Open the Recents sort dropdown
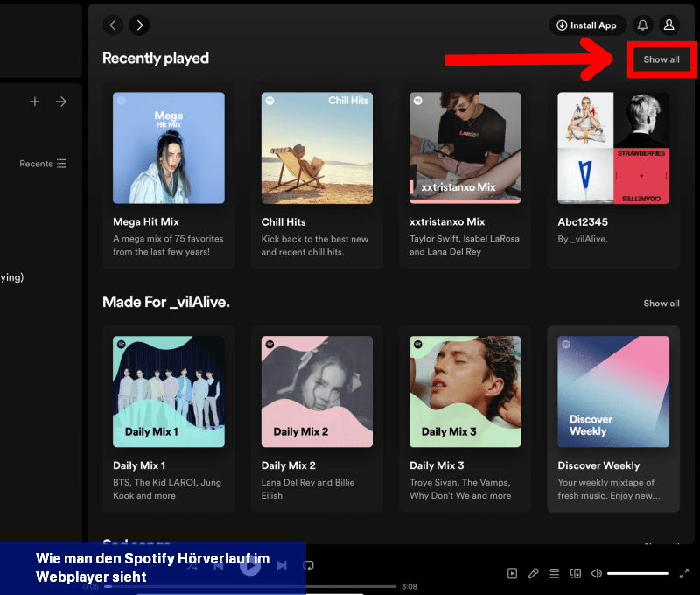Screen dimensions: 700x595 tap(43, 164)
